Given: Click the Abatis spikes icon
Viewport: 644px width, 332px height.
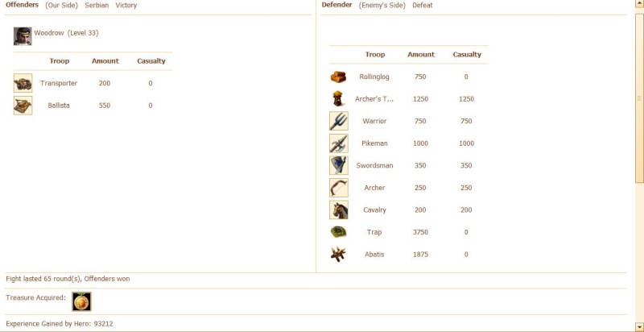Looking at the screenshot, I should pyautogui.click(x=338, y=254).
